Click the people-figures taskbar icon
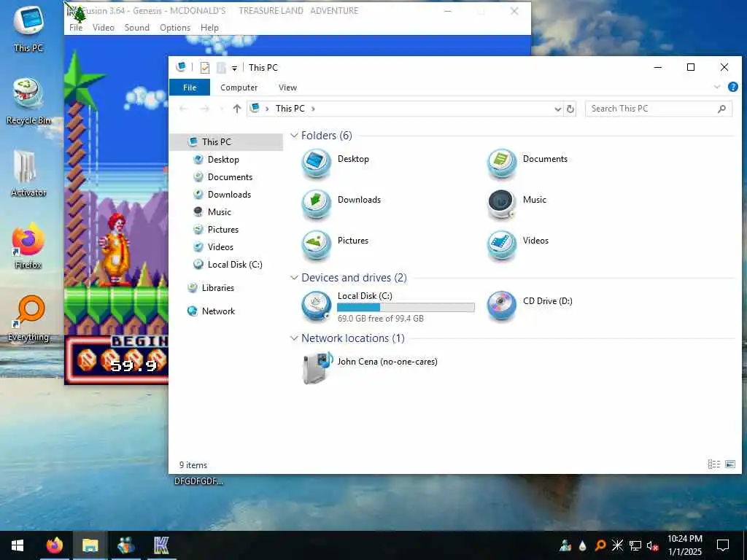 125,545
